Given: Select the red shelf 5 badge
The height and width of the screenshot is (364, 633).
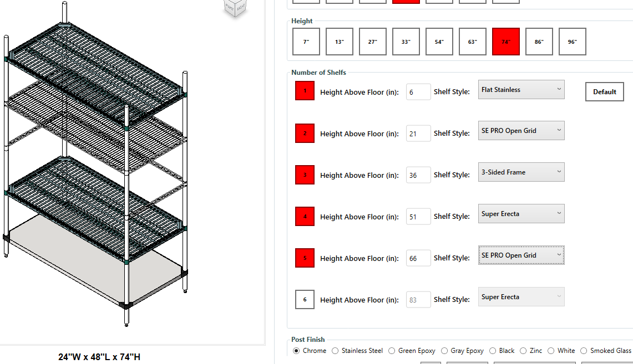Looking at the screenshot, I should click(304, 258).
